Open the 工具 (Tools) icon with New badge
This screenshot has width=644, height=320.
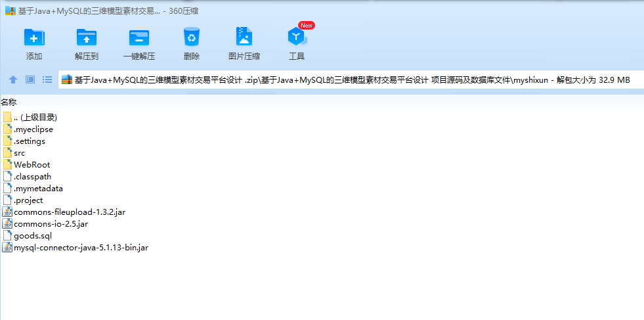click(297, 37)
